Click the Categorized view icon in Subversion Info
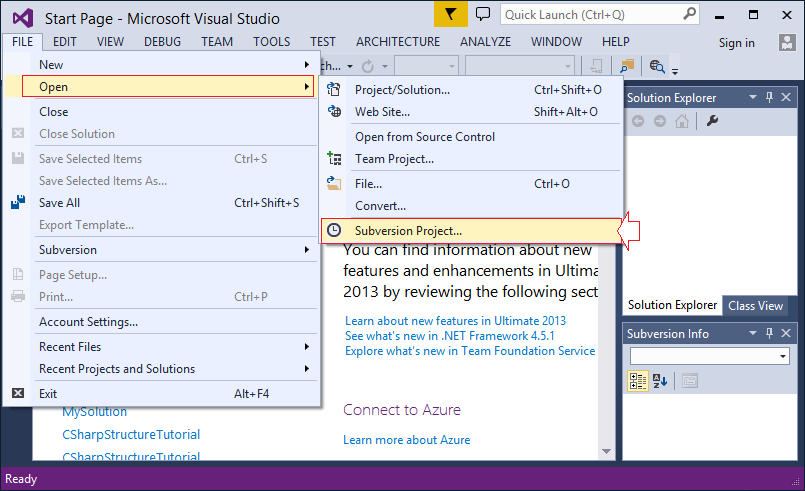Screen dimensions: 805x491 point(638,381)
